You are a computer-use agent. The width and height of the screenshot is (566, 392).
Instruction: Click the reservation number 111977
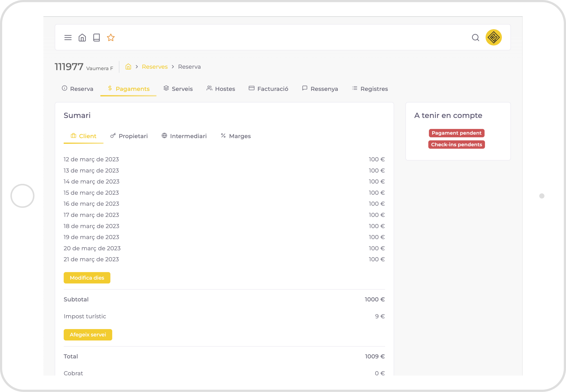click(x=69, y=67)
